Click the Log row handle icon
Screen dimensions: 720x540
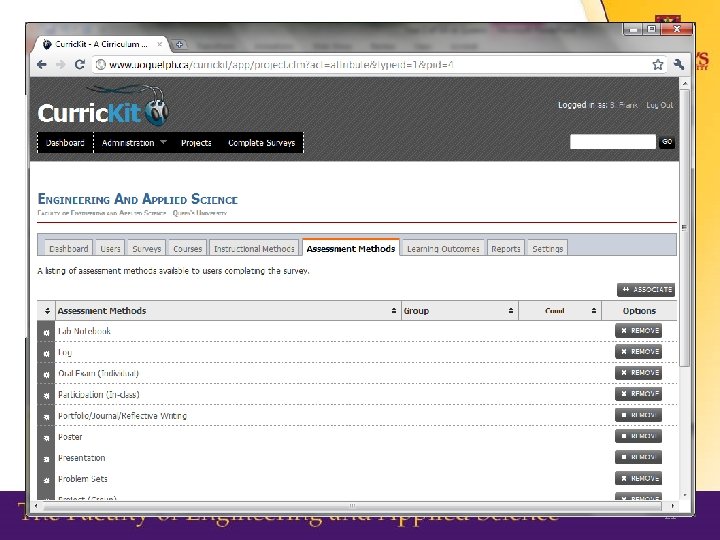pos(46,353)
